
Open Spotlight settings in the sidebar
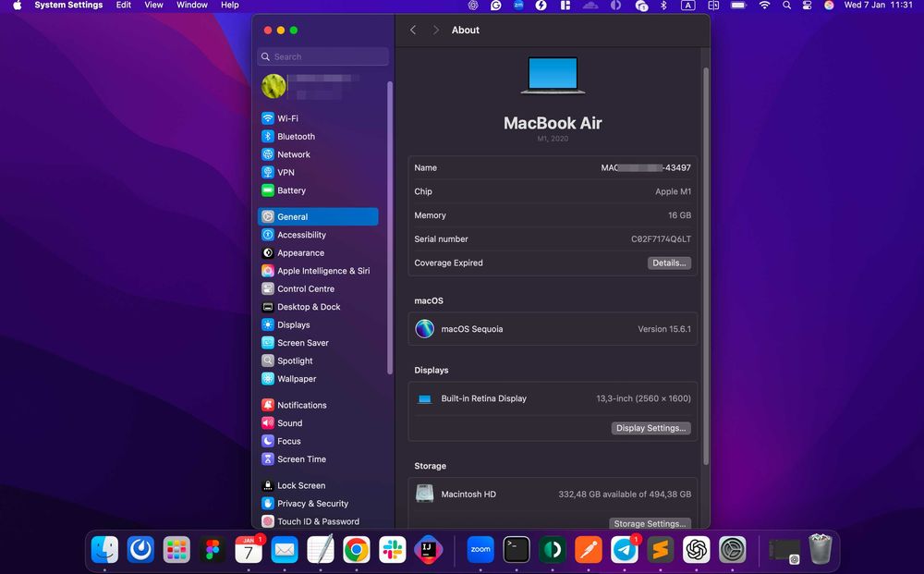tap(318, 360)
